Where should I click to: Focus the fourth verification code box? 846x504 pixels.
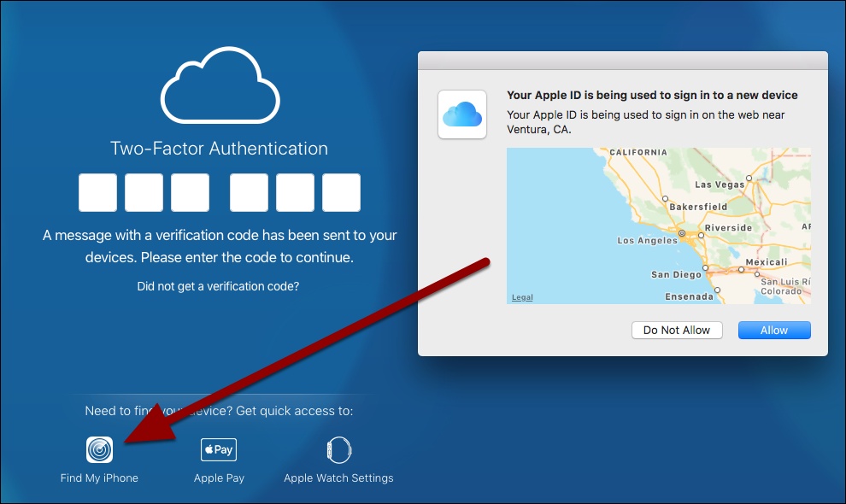pyautogui.click(x=249, y=193)
